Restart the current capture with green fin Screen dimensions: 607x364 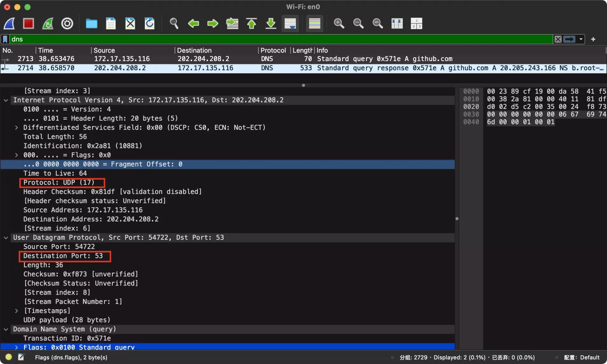[x=48, y=24]
